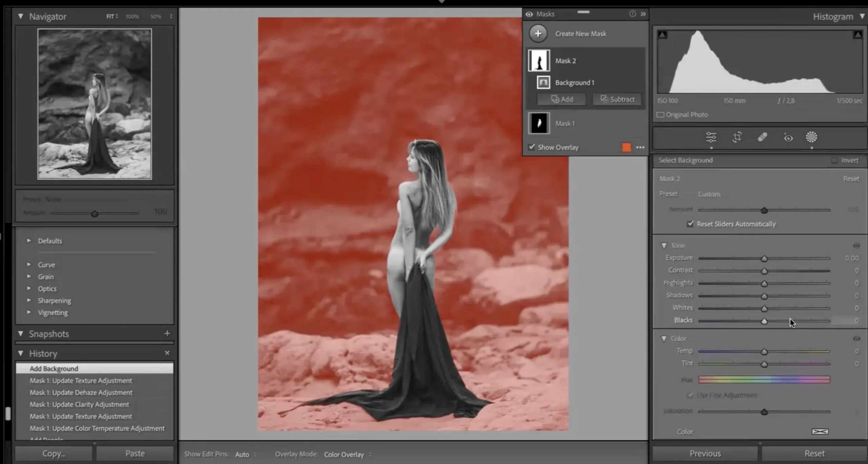This screenshot has height=464, width=868.
Task: Click the Create New Mask plus icon
Action: click(538, 34)
